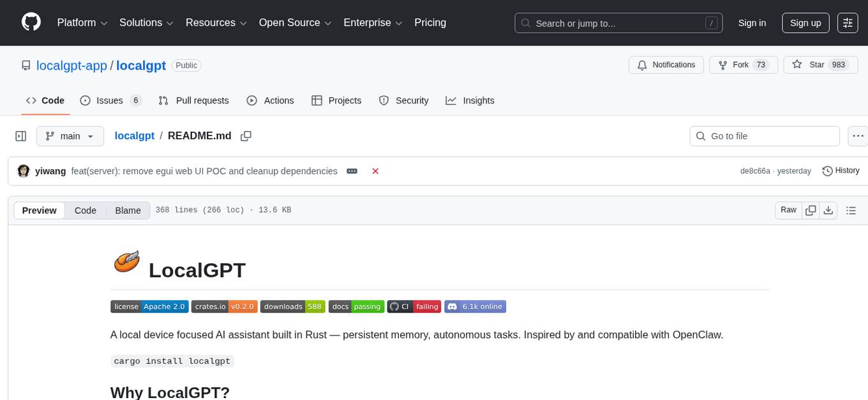Click the GitHub home logo
868x400 pixels.
pyautogui.click(x=31, y=22)
